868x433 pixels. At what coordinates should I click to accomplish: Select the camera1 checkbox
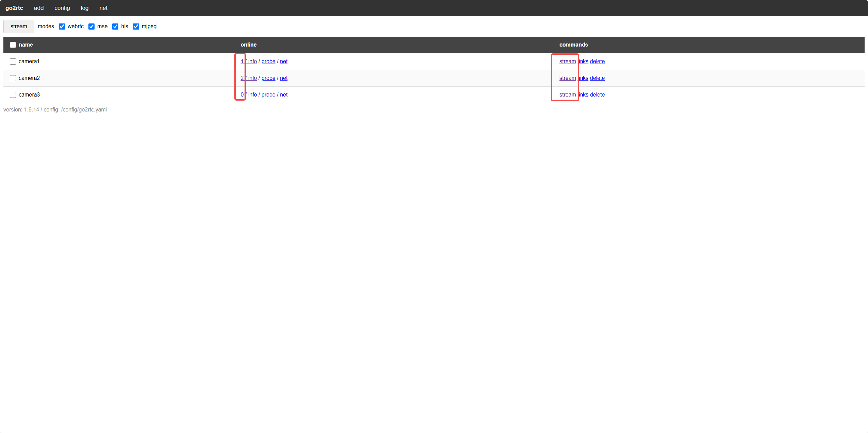coord(13,62)
